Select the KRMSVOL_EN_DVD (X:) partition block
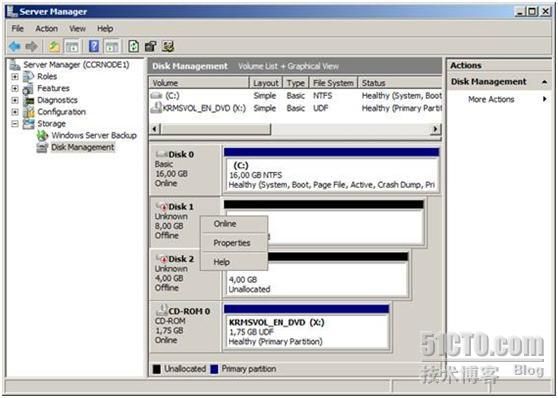The width and height of the screenshot is (558, 398). 307,331
